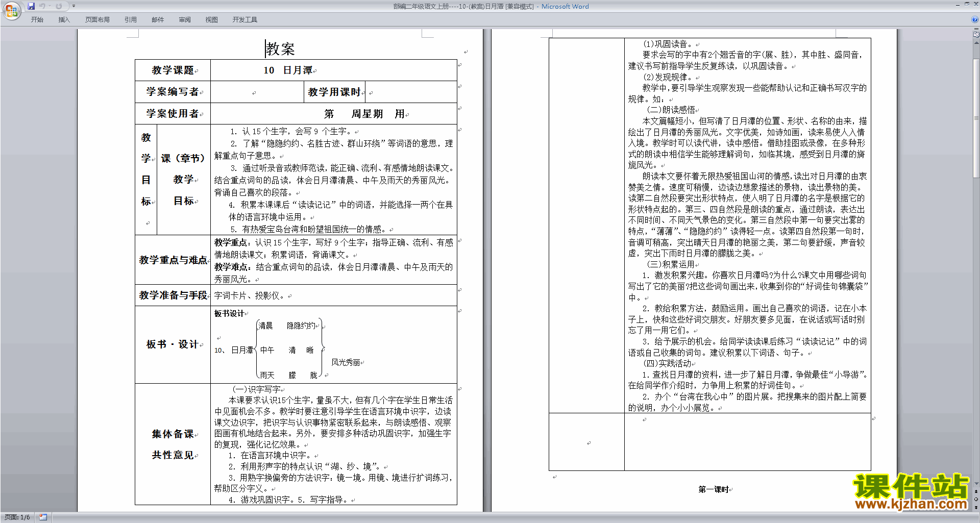The image size is (980, 523).
Task: Open the 审阅 ribbon tab
Action: tap(185, 19)
